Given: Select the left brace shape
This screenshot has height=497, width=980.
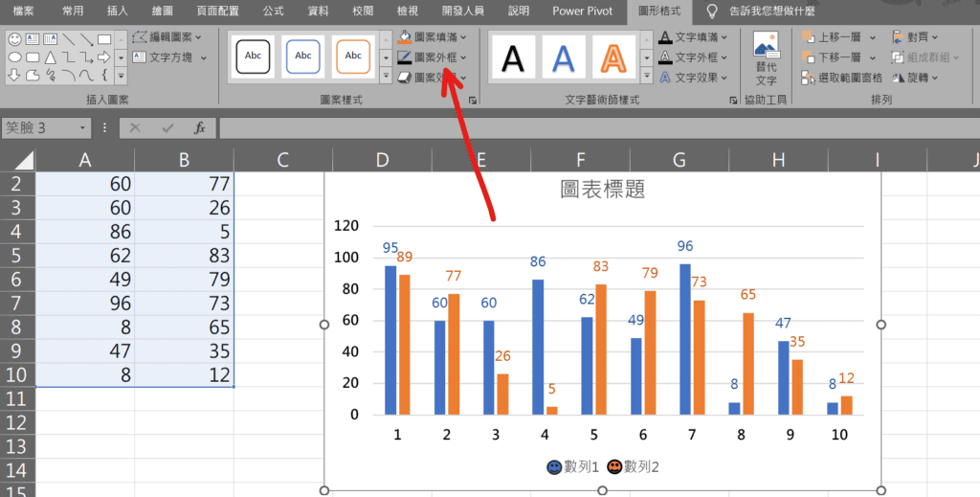Looking at the screenshot, I should coord(104,76).
